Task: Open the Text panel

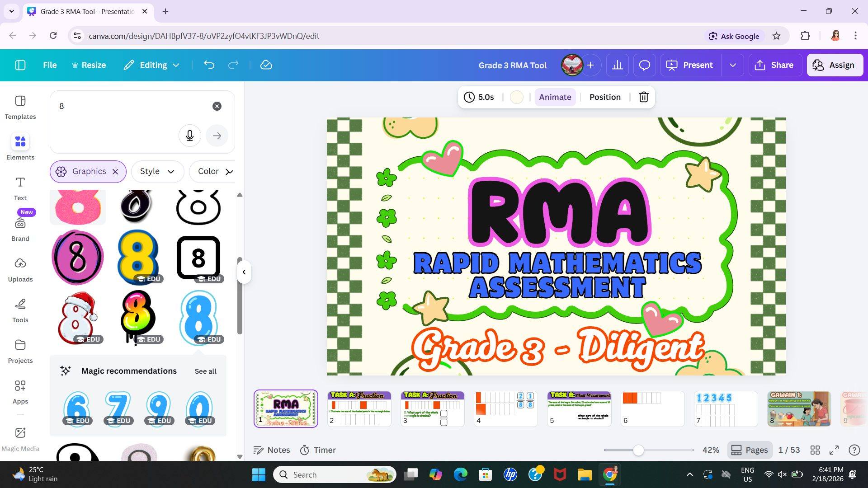Action: (20, 189)
